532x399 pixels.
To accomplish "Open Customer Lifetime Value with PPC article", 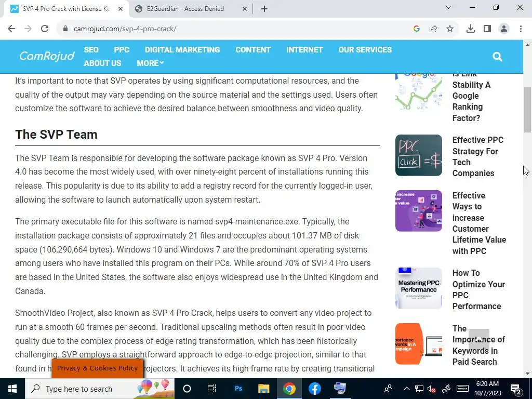I will (x=479, y=223).
